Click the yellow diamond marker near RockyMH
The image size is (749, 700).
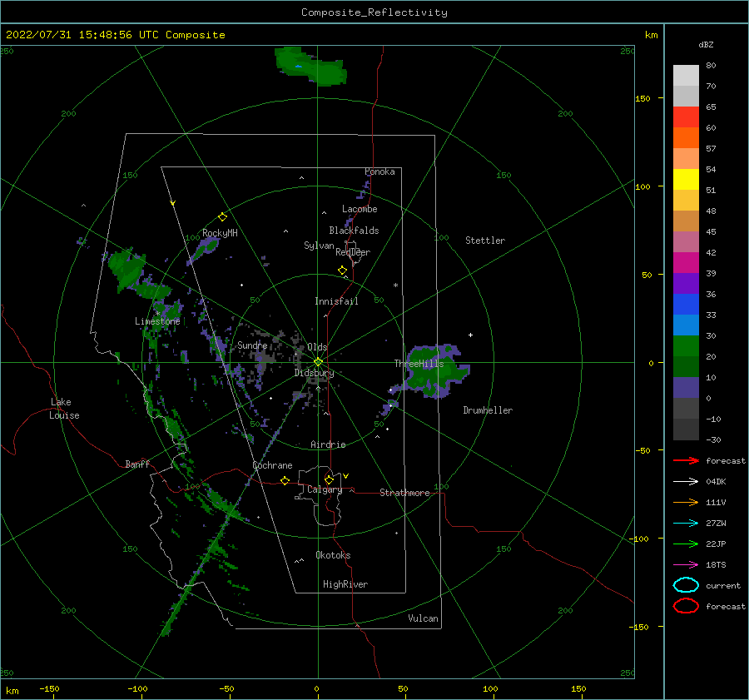(222, 217)
